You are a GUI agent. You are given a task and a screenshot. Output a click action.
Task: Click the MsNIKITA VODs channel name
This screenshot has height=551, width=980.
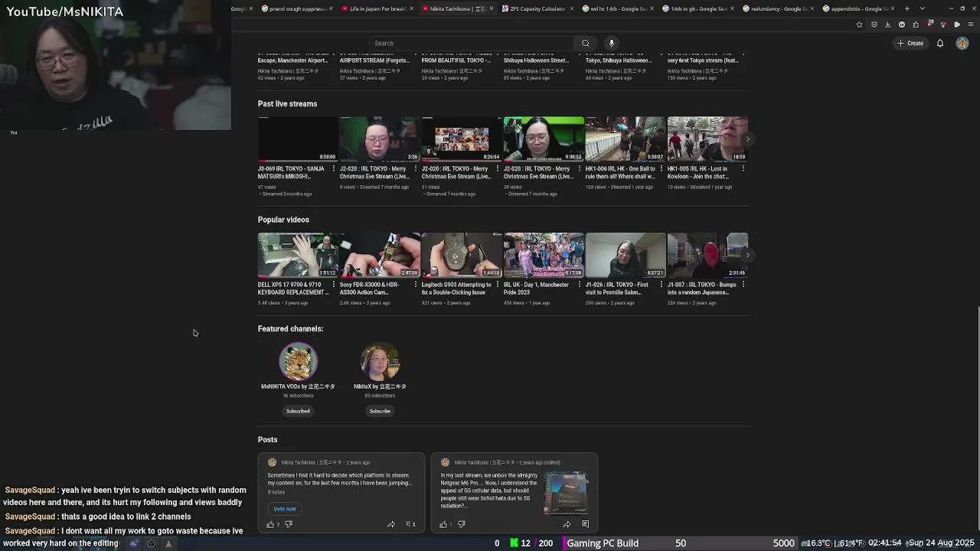298,386
